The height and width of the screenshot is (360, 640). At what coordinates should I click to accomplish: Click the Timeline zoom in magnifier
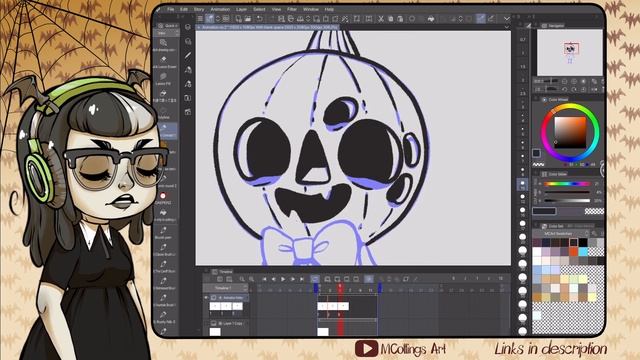coord(251,279)
